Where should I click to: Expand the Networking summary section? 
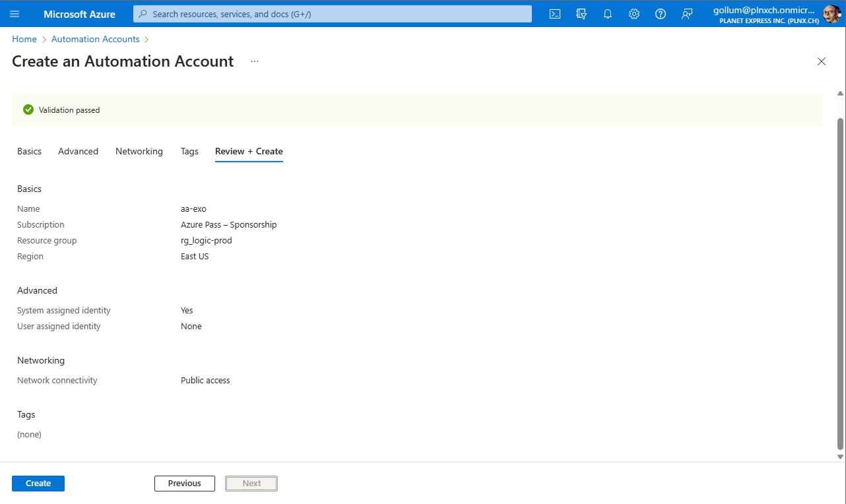(x=41, y=360)
